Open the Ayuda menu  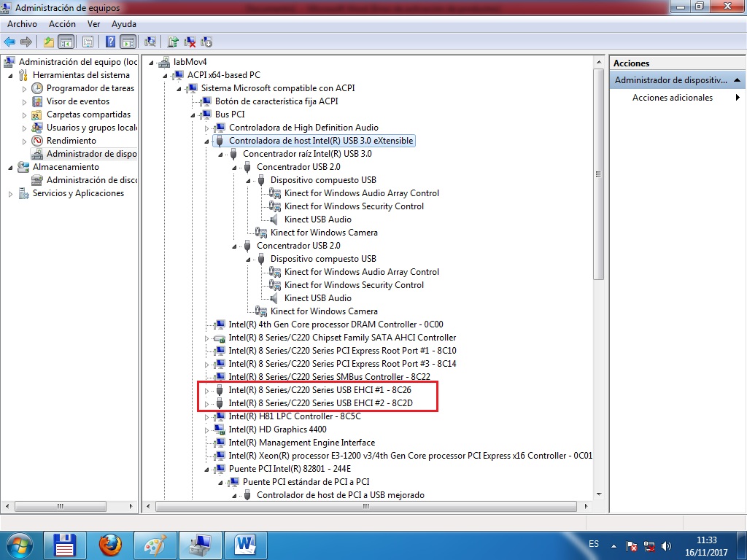pos(124,24)
